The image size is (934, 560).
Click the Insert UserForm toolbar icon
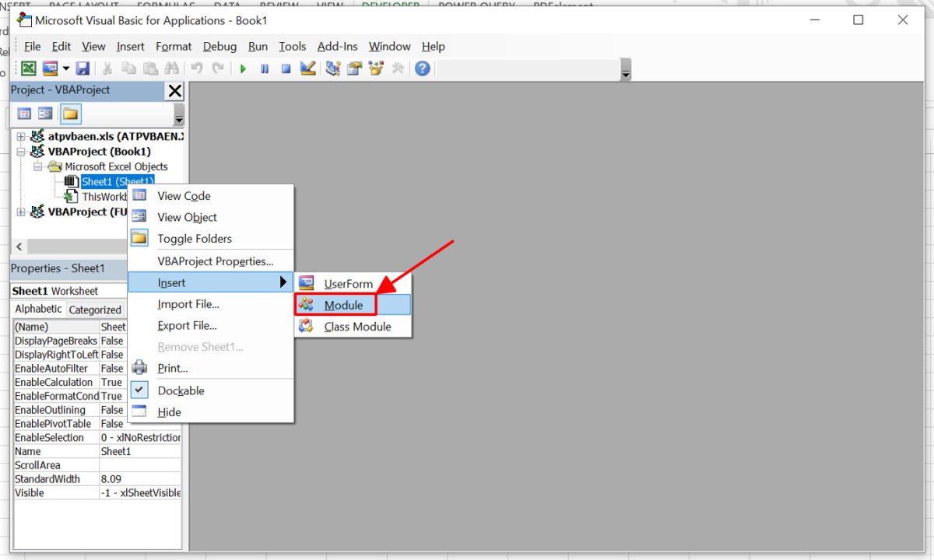coord(51,68)
